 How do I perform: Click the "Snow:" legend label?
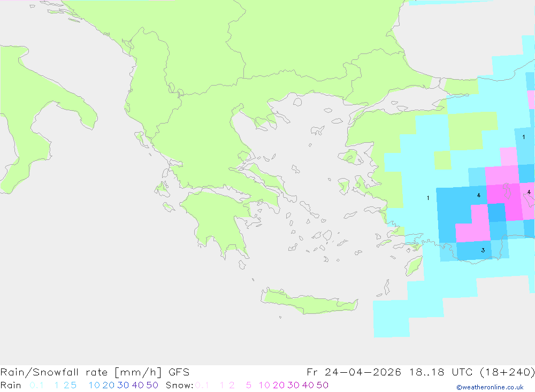(179, 385)
